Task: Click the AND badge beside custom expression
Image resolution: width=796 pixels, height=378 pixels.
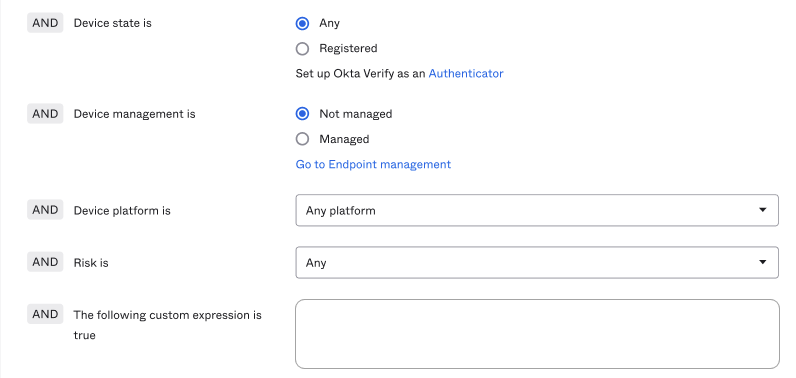Action: [x=45, y=314]
